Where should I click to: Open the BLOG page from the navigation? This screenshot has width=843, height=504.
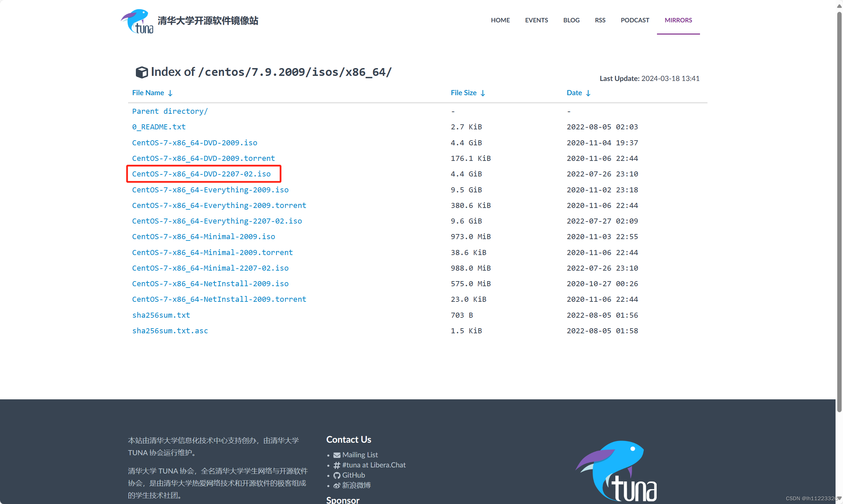(571, 20)
